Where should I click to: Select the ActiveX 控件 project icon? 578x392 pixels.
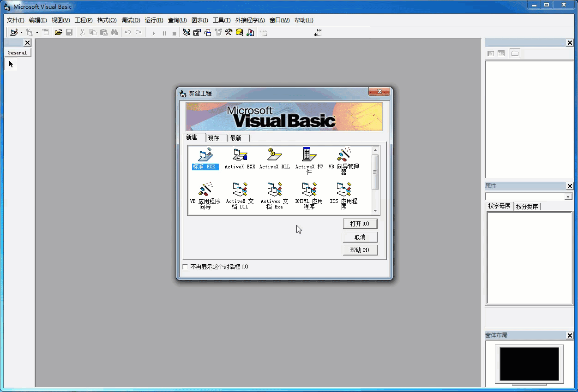pyautogui.click(x=309, y=161)
